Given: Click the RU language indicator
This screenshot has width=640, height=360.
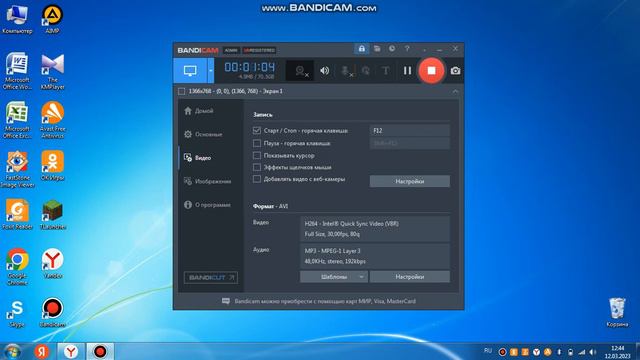Looking at the screenshot, I should point(487,351).
